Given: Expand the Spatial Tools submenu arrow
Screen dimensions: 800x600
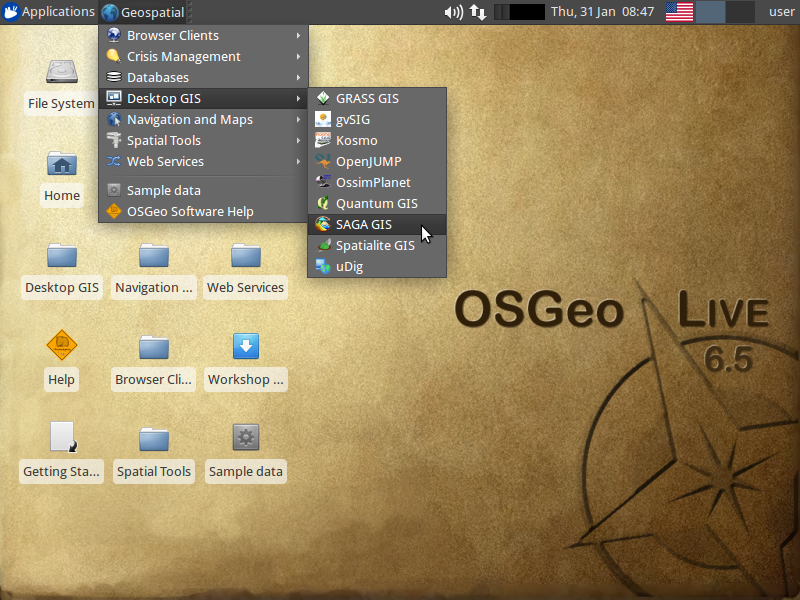Looking at the screenshot, I should [298, 140].
